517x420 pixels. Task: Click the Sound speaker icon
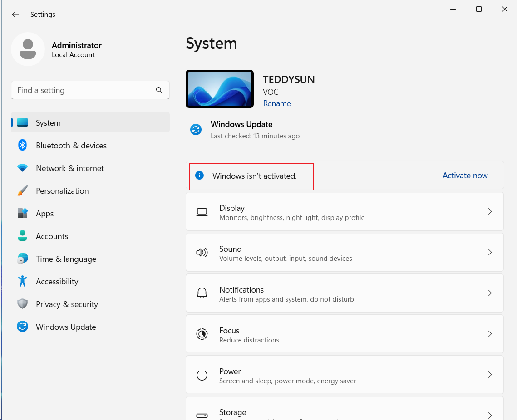[x=202, y=252]
